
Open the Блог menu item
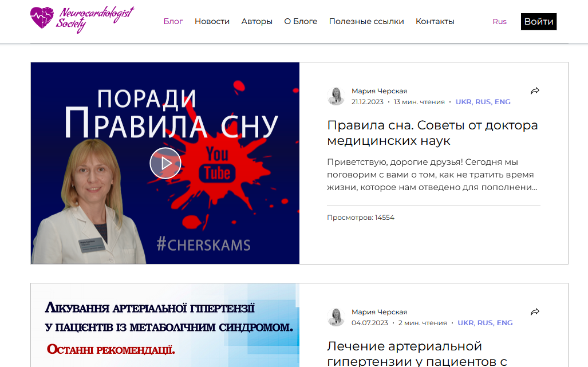(x=173, y=21)
